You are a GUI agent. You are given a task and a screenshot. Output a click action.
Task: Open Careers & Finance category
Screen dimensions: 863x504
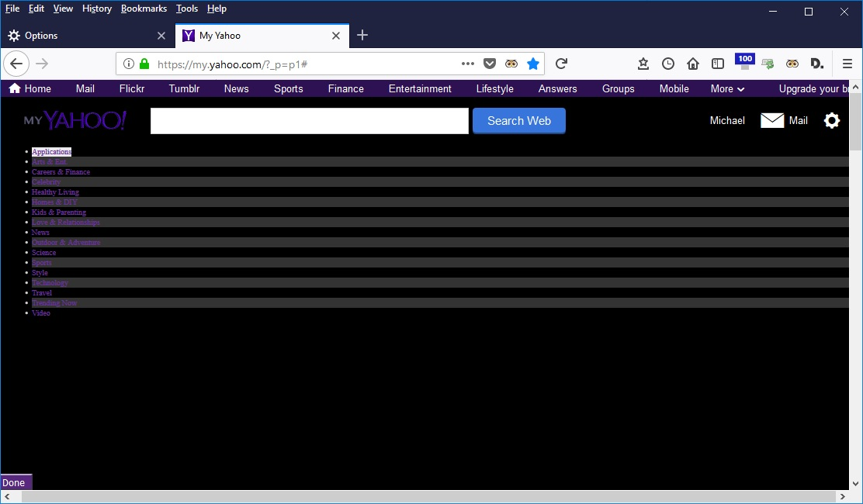[x=61, y=172]
